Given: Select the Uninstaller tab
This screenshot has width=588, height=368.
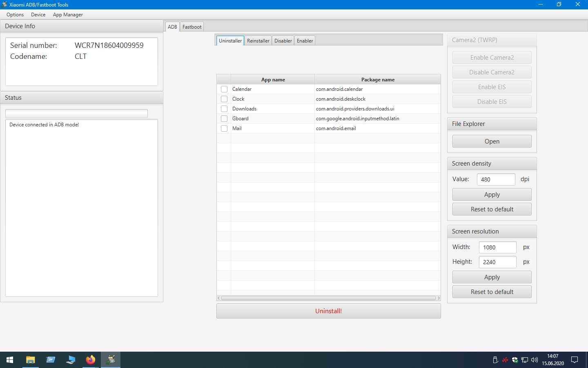Looking at the screenshot, I should 230,40.
